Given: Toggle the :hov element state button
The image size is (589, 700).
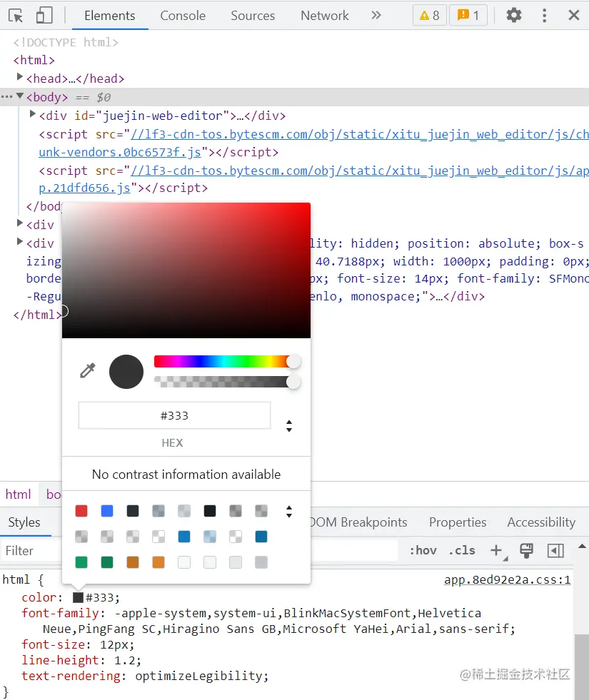Looking at the screenshot, I should pyautogui.click(x=423, y=550).
